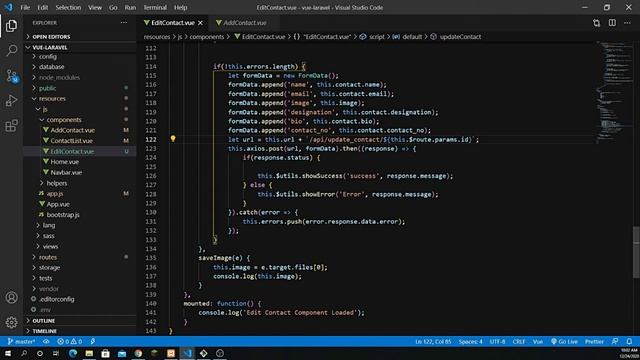Click components in the breadcrumb path
Image resolution: width=640 pixels, height=360 pixels.
[207, 37]
